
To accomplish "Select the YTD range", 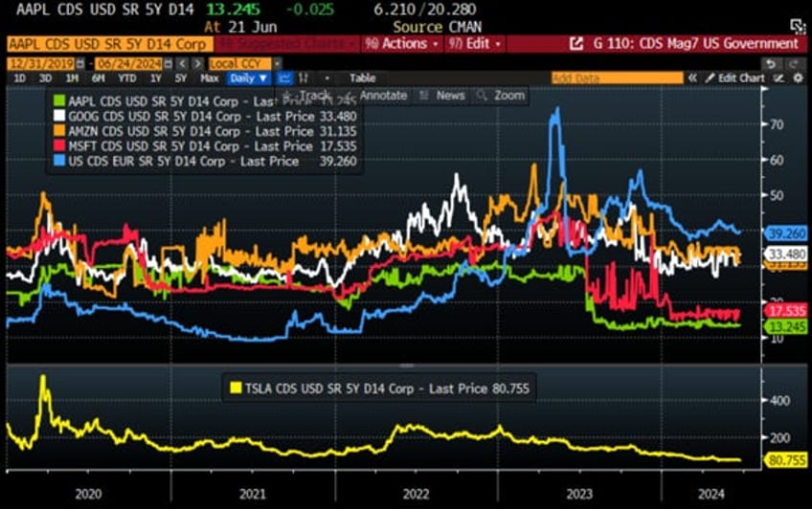I will tap(126, 78).
